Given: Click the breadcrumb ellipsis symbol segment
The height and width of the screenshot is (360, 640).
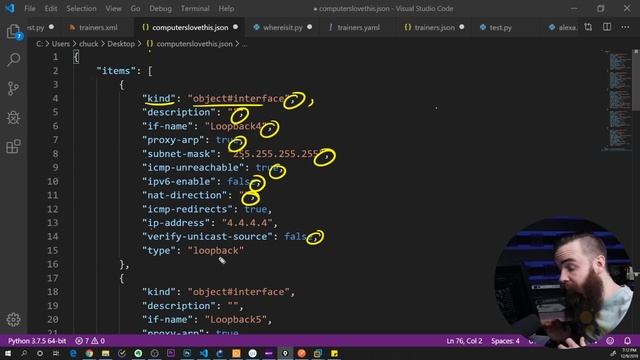Looking at the screenshot, I should 244,44.
